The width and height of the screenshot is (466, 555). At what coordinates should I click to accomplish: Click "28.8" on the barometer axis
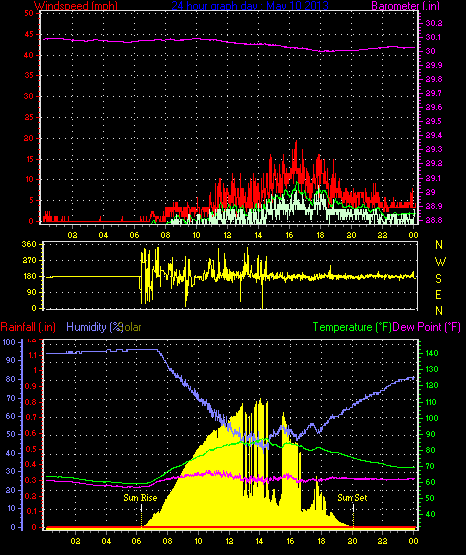[434, 220]
